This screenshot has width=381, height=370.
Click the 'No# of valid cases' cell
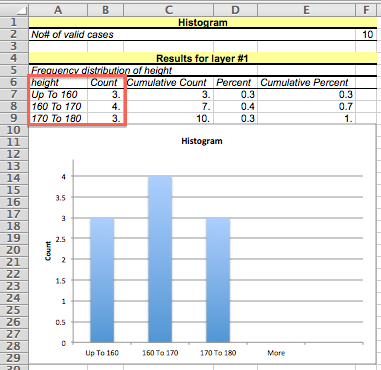click(x=72, y=34)
